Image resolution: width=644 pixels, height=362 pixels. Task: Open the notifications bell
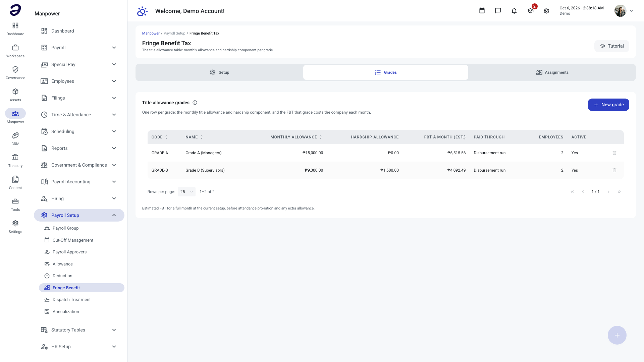coord(514,11)
